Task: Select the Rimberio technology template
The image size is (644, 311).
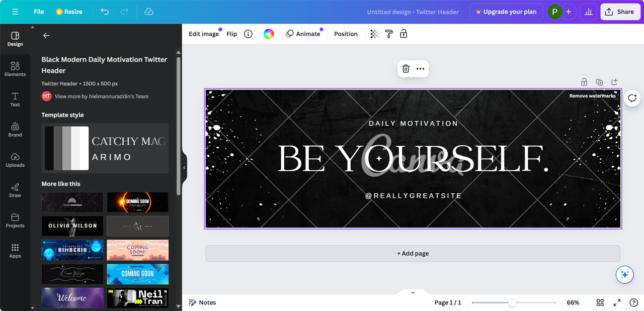Action: [x=72, y=250]
